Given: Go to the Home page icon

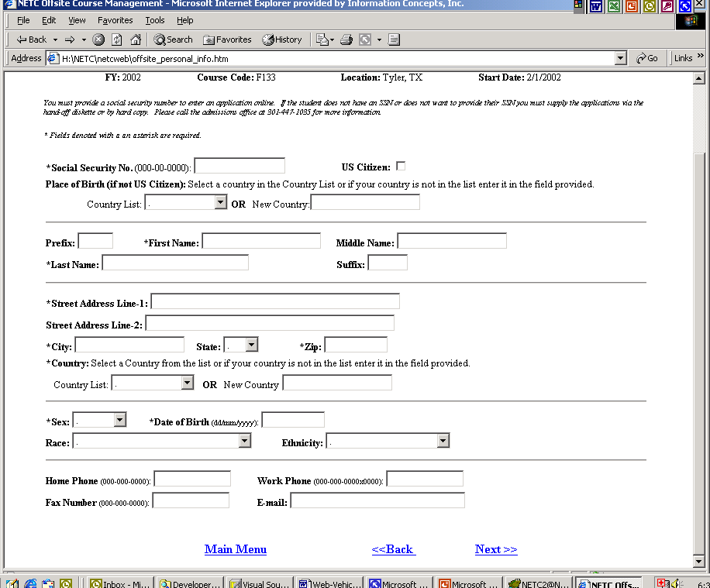Looking at the screenshot, I should coord(136,40).
